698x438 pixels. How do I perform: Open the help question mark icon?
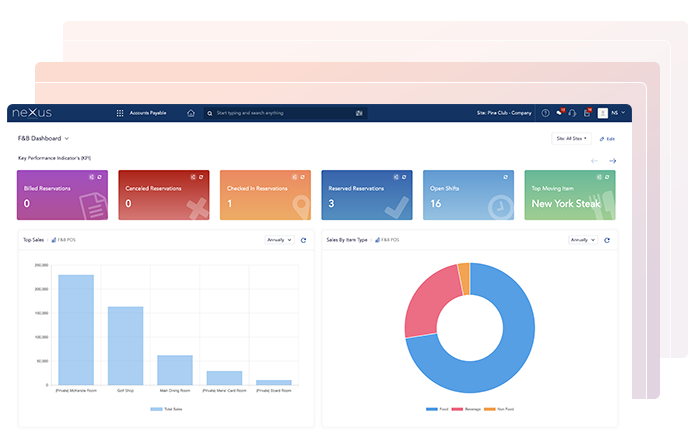545,113
